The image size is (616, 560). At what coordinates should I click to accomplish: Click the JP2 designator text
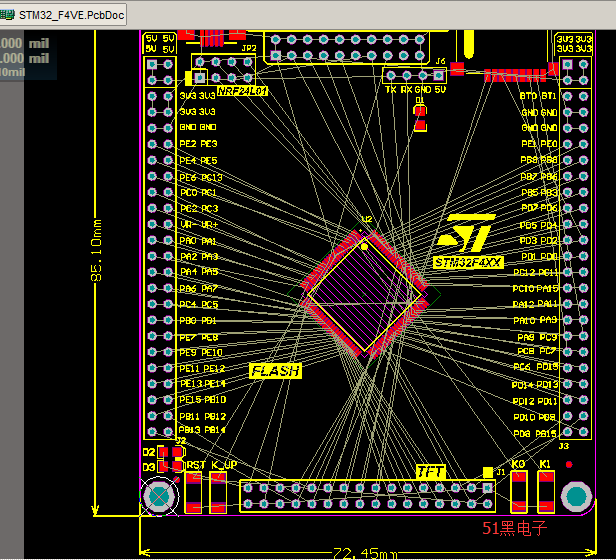[x=249, y=48]
